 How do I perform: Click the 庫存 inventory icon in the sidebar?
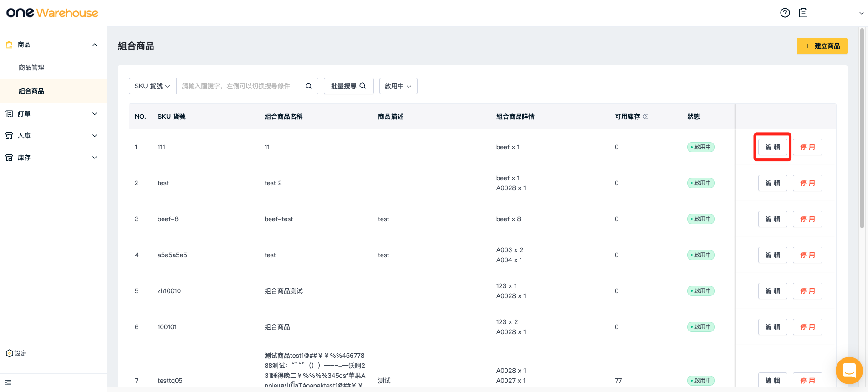tap(9, 158)
